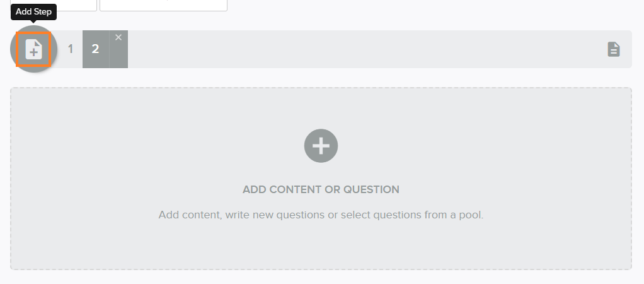
Task: Select the gray circle above ADD CONTENT heading
Action: coord(321,146)
